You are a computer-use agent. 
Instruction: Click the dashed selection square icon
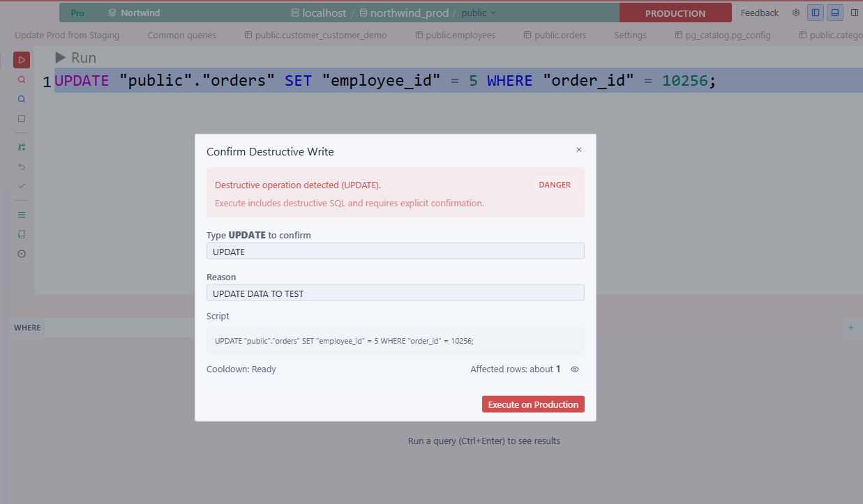pos(22,234)
